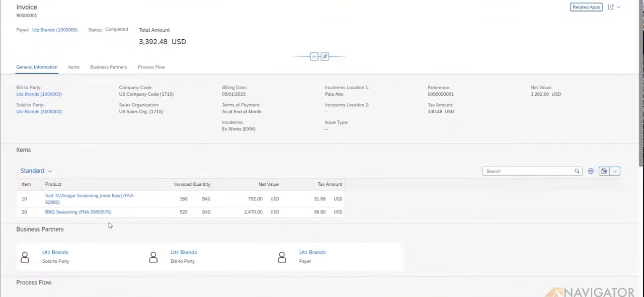The width and height of the screenshot is (644, 297).
Task: Click Incoterms Location 1 value Palo Alto
Action: pyautogui.click(x=334, y=94)
